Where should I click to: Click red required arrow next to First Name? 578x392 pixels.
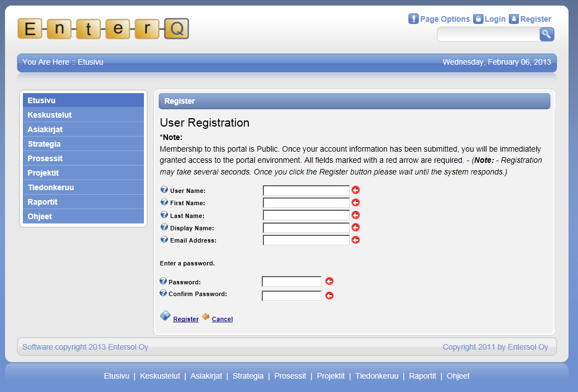[x=356, y=202]
